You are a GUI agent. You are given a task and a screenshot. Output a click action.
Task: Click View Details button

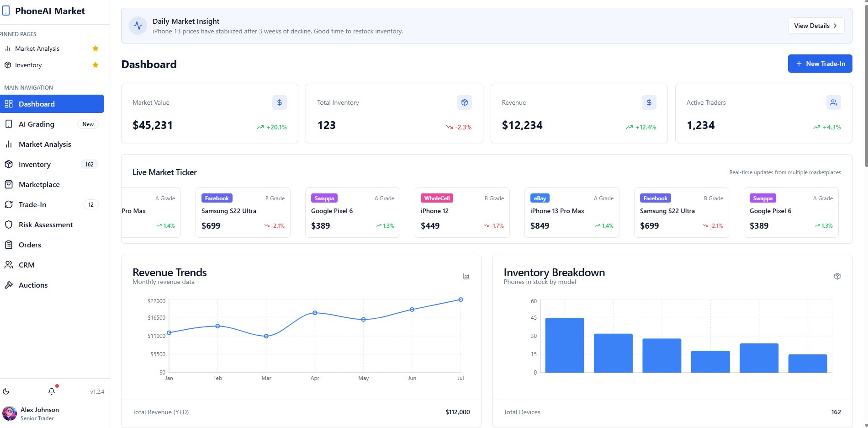tap(816, 26)
